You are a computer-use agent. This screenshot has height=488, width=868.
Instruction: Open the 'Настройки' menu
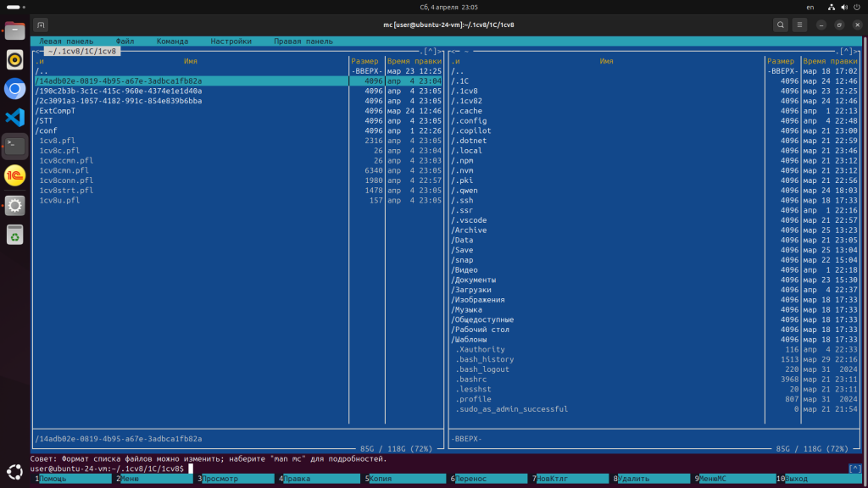point(231,41)
